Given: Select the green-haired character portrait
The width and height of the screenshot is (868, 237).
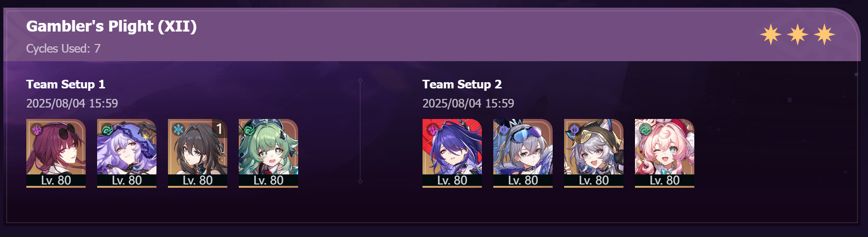Looking at the screenshot, I should [x=268, y=153].
